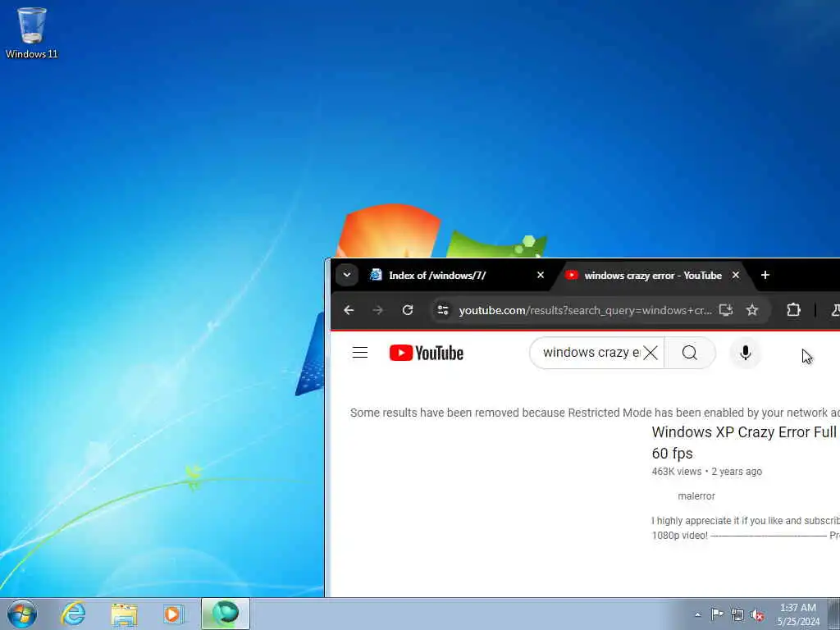Submit YouTube search with magnifier button
The width and height of the screenshot is (840, 630).
[690, 353]
